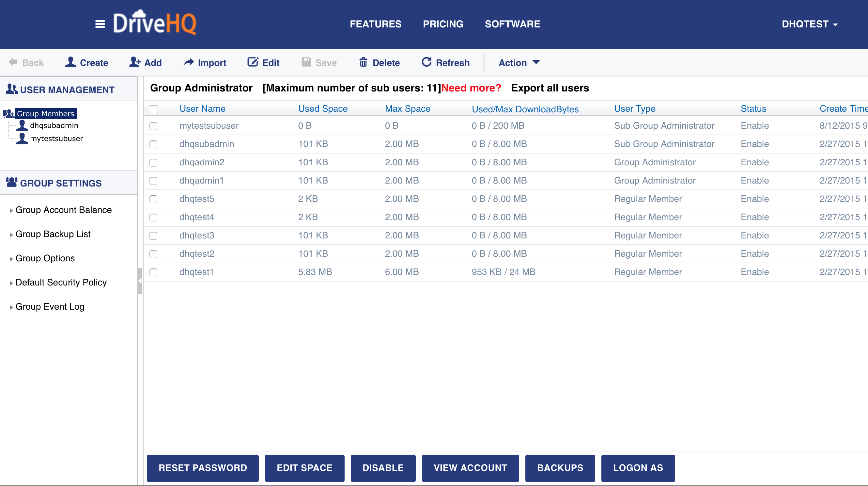Check the select-all header checkbox
The width and height of the screenshot is (868, 486).
(153, 109)
